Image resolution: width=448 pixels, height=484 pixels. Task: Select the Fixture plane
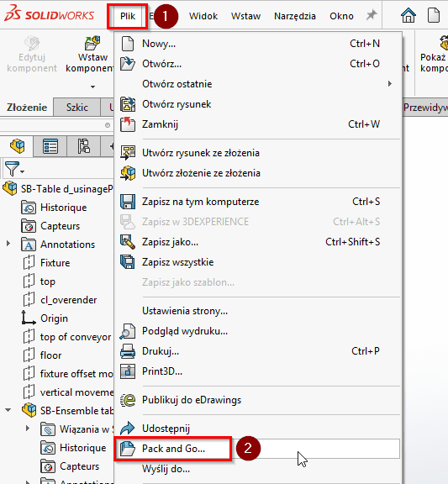(47, 263)
